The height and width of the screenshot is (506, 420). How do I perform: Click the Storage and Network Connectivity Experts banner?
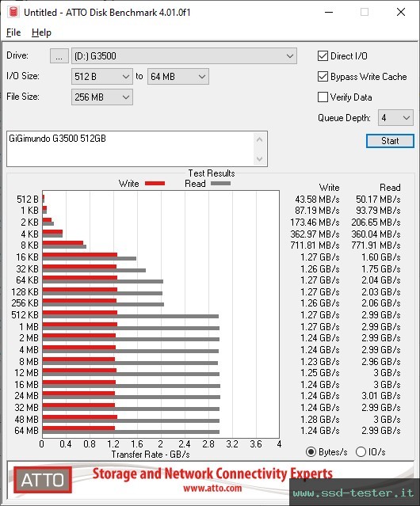pos(212,474)
